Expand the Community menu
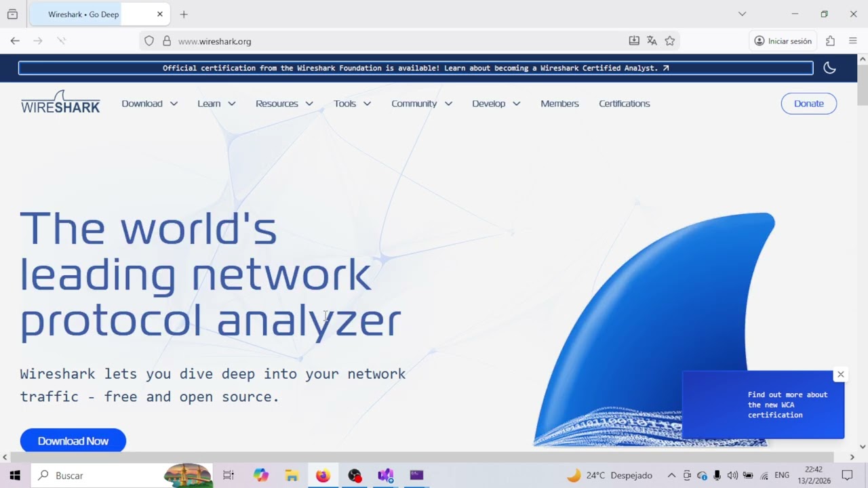The height and width of the screenshot is (488, 868). [x=421, y=104]
